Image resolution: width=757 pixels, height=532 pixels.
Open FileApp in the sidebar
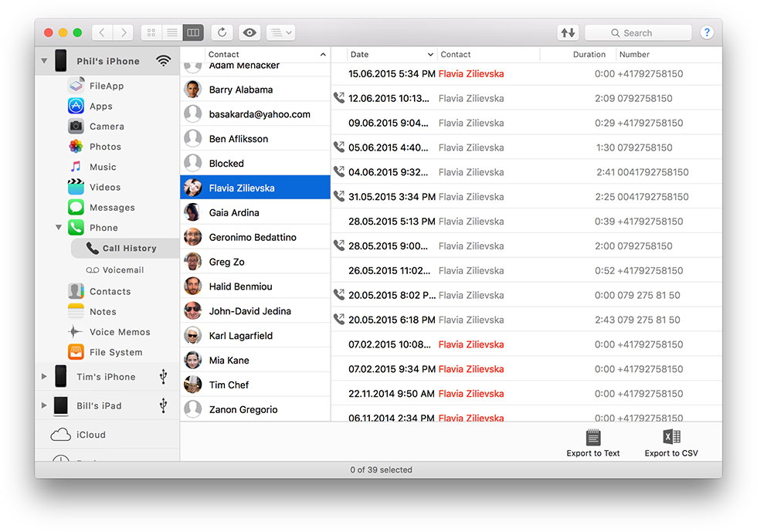[x=106, y=86]
